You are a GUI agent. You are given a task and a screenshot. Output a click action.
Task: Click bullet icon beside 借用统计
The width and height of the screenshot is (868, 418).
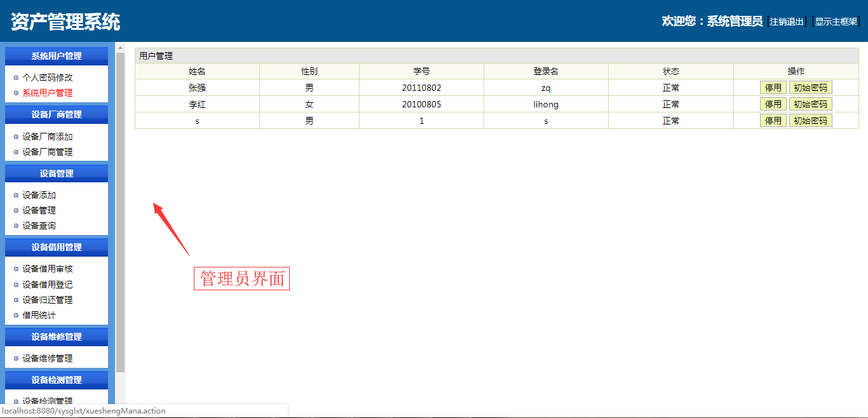tap(16, 315)
